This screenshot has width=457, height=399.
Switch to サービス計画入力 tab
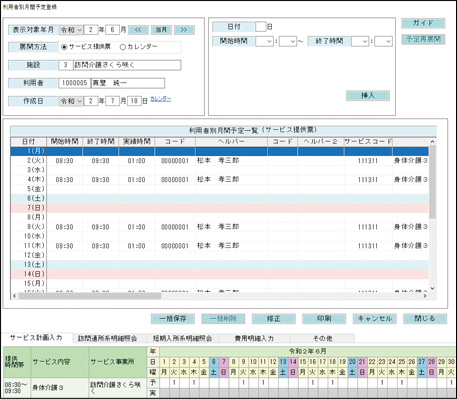(x=36, y=338)
